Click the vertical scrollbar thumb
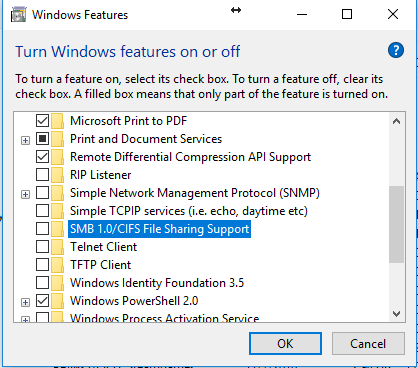 tap(396, 224)
